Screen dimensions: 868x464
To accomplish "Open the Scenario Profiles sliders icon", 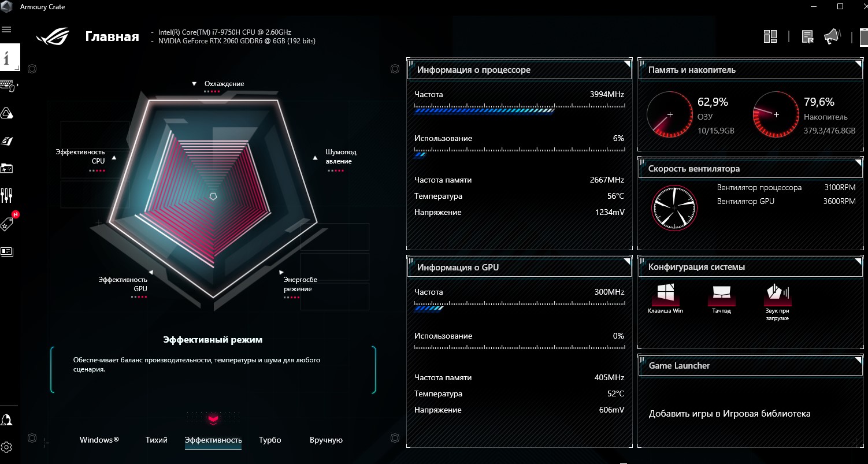I will 7,195.
